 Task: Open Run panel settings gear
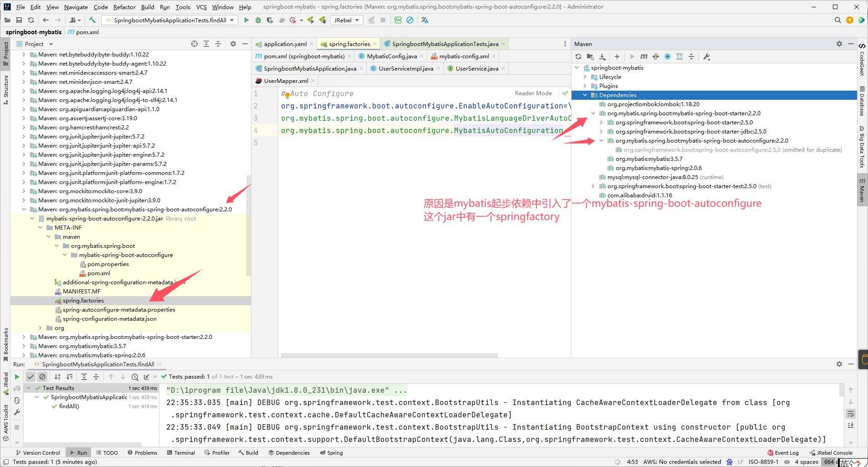point(839,364)
